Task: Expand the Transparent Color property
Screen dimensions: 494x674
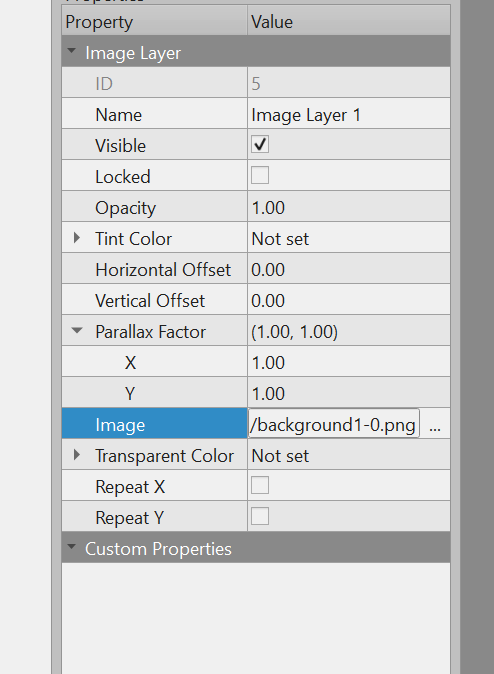Action: click(77, 455)
